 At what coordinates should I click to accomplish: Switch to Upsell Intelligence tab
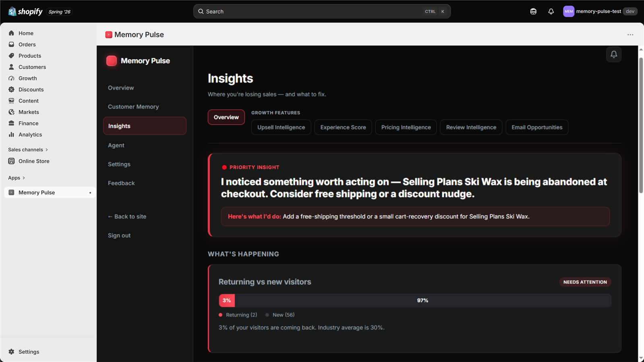[x=281, y=127]
